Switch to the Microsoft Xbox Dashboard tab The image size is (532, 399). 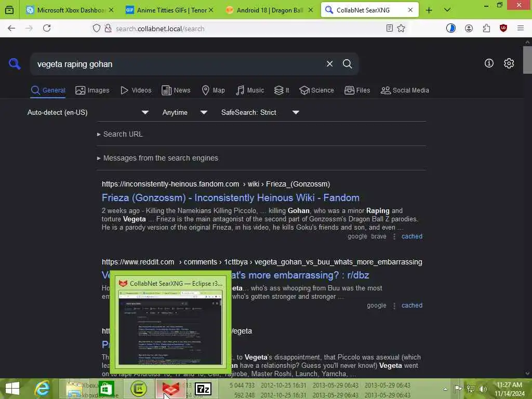tap(70, 10)
